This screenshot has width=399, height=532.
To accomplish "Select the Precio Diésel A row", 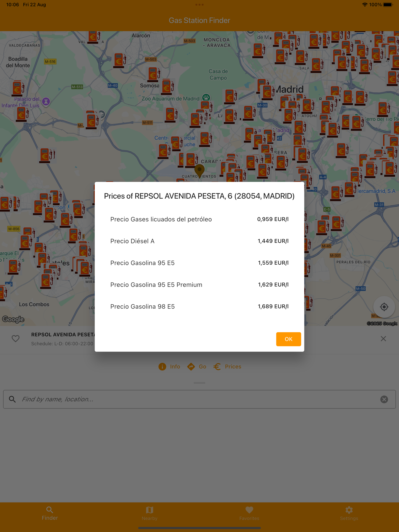I will 199,241.
